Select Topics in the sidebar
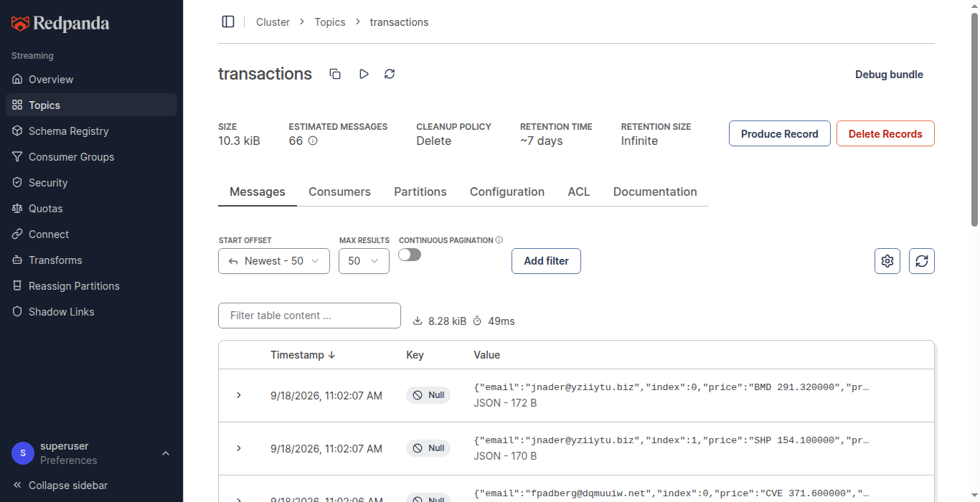 [x=91, y=105]
